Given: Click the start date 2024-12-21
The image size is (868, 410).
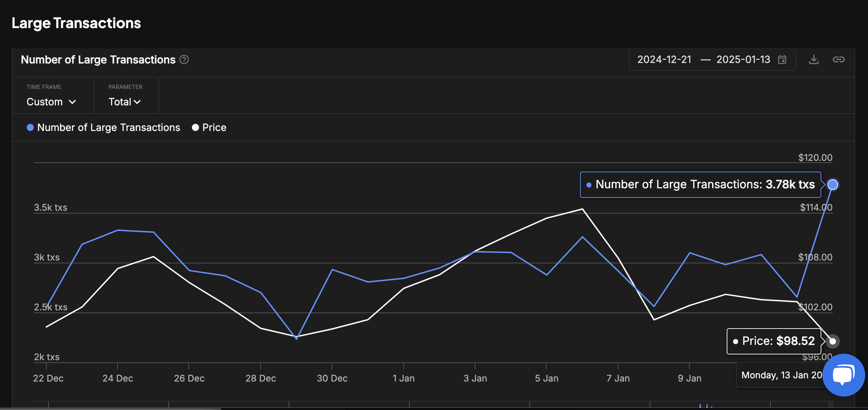Looking at the screenshot, I should pyautogui.click(x=664, y=59).
